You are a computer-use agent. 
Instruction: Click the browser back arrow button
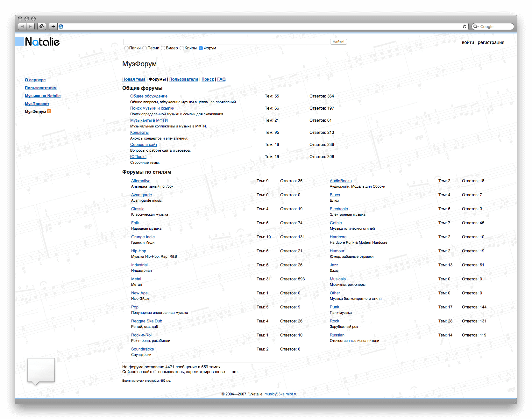click(22, 26)
